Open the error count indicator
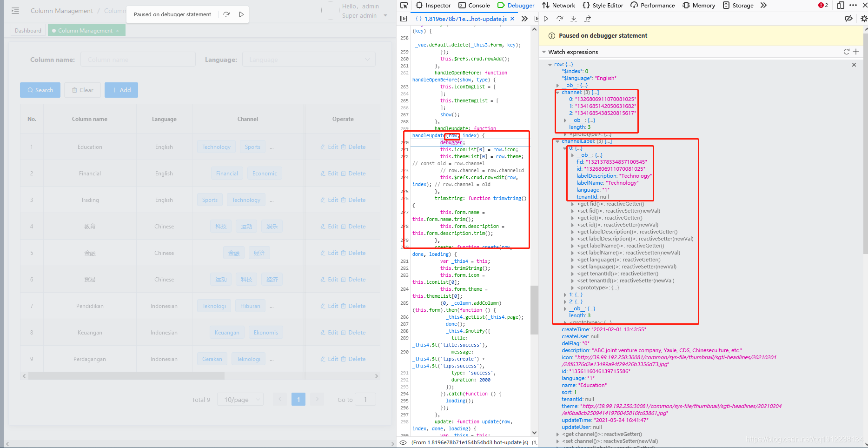The width and height of the screenshot is (868, 448). tap(823, 5)
